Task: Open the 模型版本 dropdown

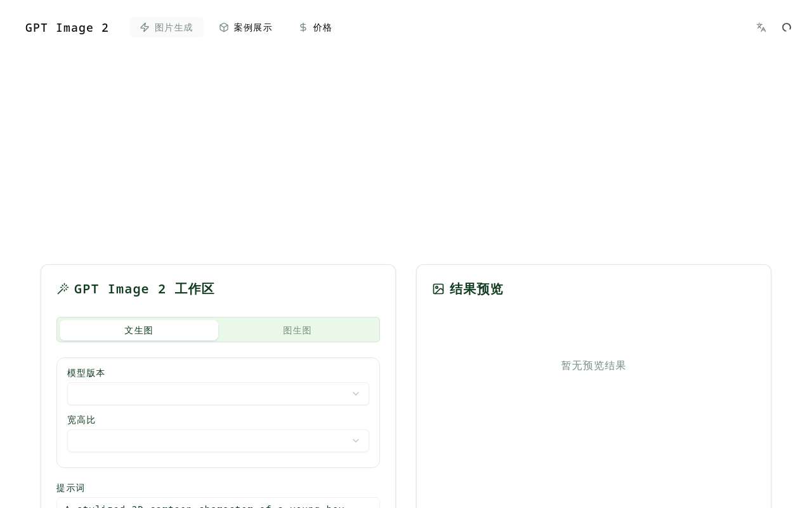Action: pyautogui.click(x=218, y=394)
